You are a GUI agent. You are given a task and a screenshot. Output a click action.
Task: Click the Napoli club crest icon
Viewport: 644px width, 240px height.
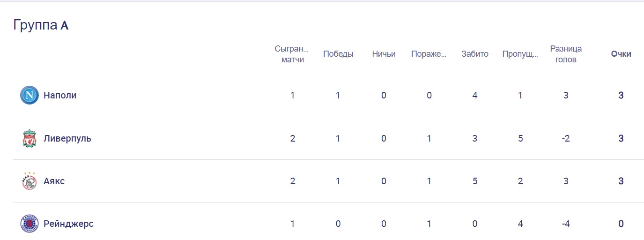point(29,96)
